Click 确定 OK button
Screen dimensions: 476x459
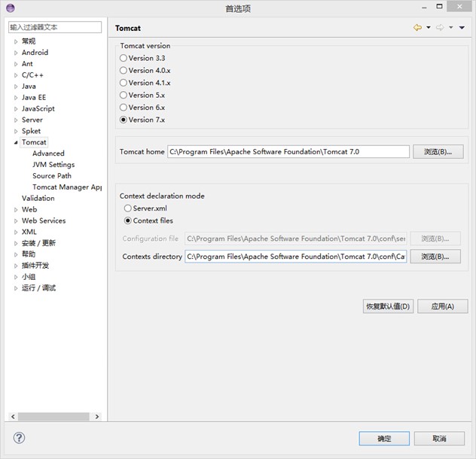[384, 439]
